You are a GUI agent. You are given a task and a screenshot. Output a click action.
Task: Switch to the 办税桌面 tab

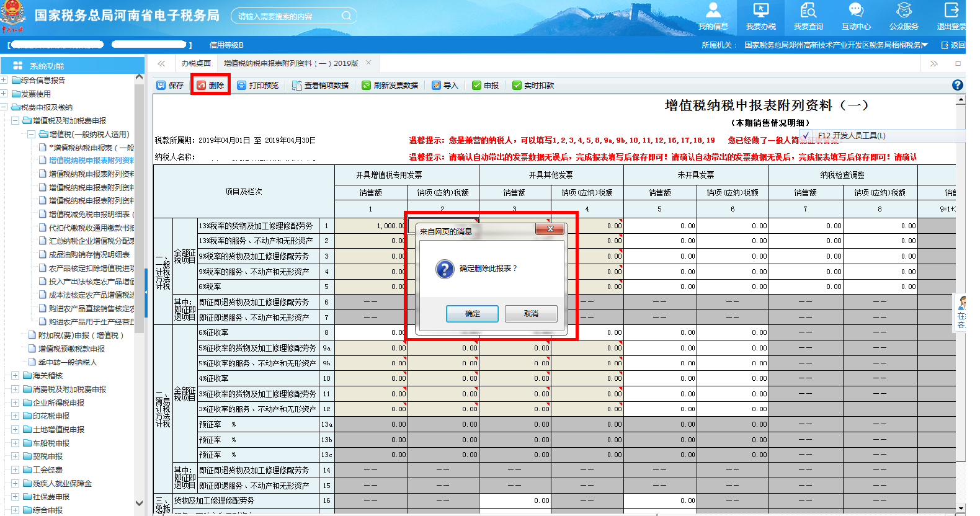coord(196,63)
